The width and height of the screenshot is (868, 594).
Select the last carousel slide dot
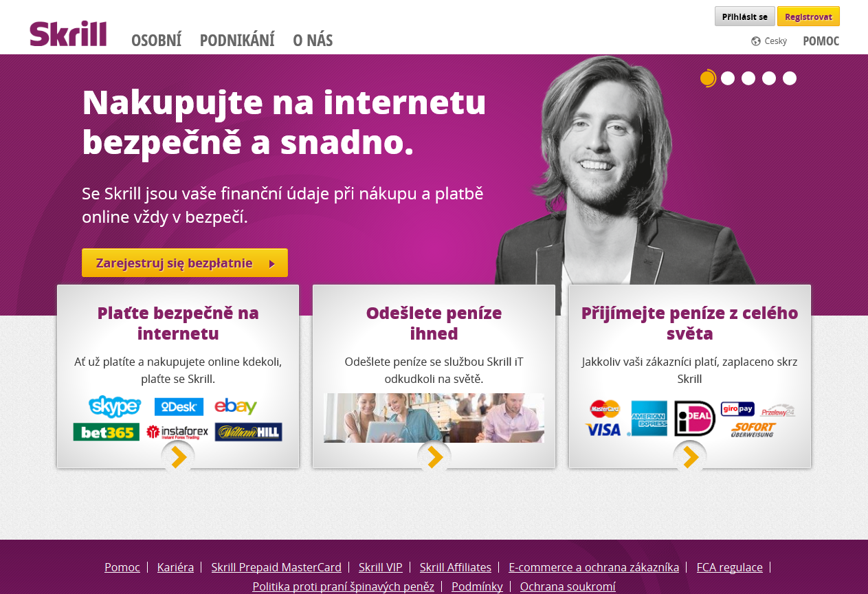[790, 78]
